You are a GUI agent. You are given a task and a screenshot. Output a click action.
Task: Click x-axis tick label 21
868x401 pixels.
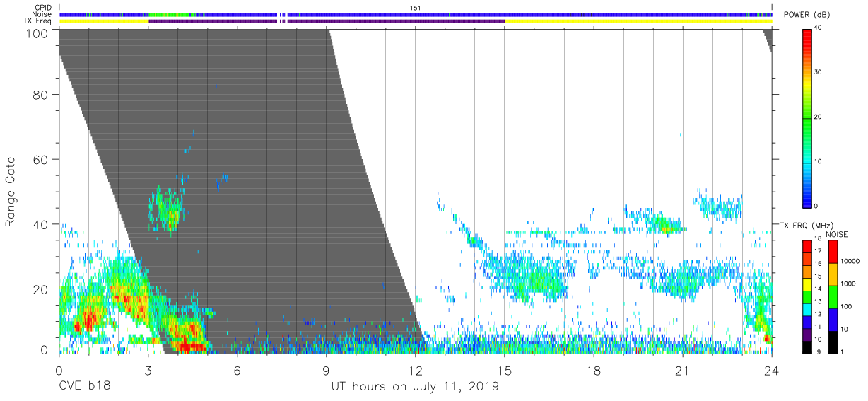(x=682, y=371)
